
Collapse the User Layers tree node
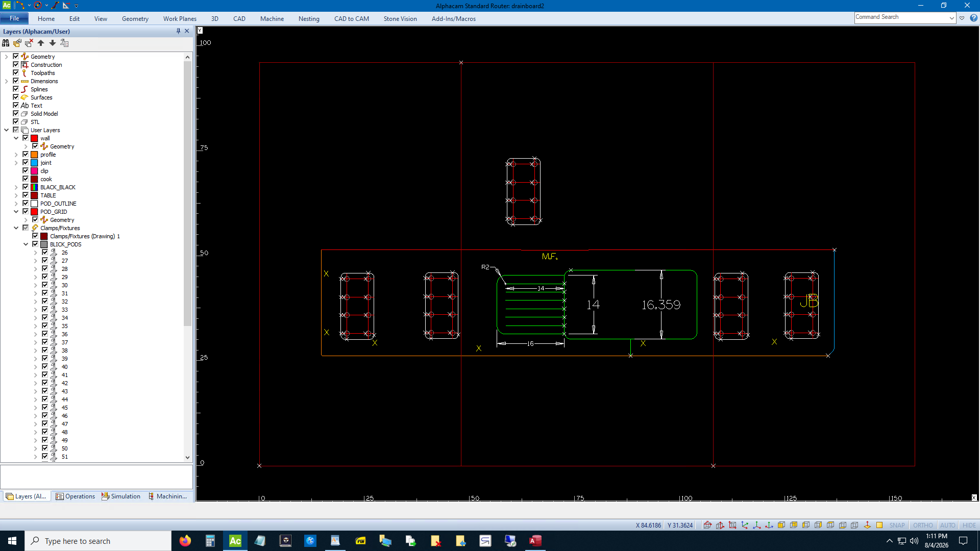coord(6,130)
